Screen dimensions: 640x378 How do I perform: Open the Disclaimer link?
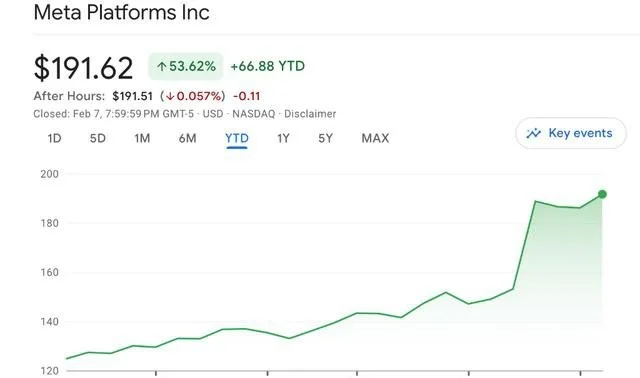click(x=310, y=114)
